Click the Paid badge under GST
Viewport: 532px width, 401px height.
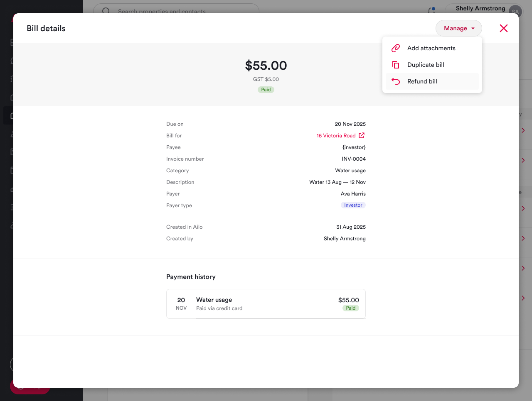[x=266, y=90]
